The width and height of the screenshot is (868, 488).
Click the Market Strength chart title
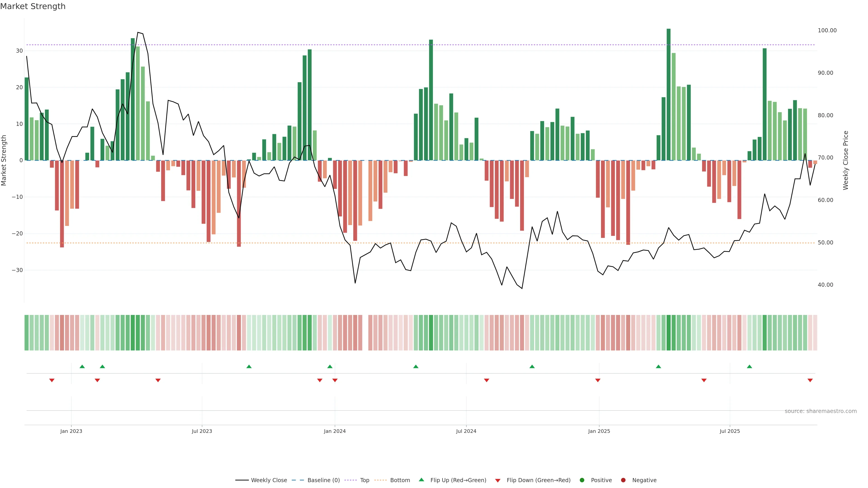click(33, 6)
